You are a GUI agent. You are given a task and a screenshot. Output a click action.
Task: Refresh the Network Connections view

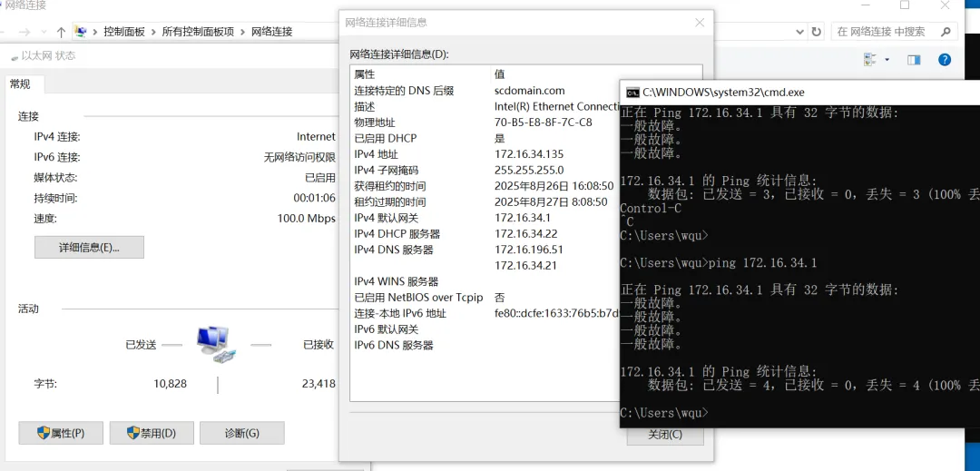[x=817, y=31]
